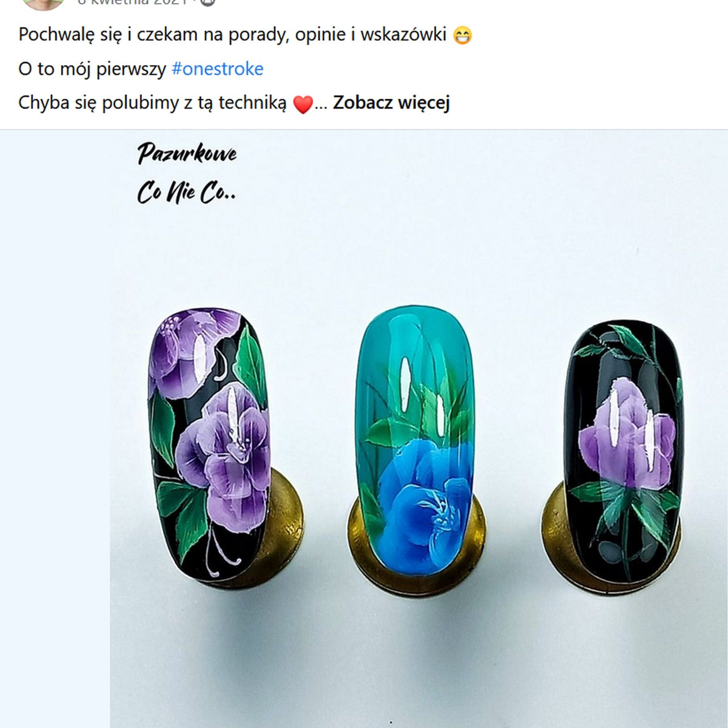Click the grinning emoji after wskazówki

pos(463,35)
